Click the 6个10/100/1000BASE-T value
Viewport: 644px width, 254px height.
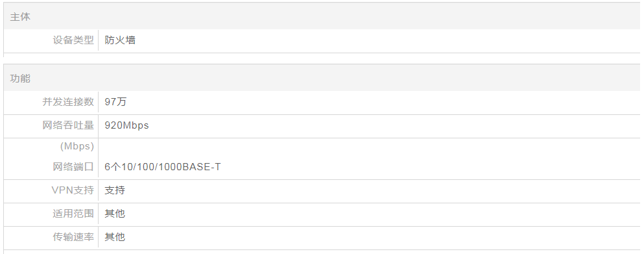[163, 167]
